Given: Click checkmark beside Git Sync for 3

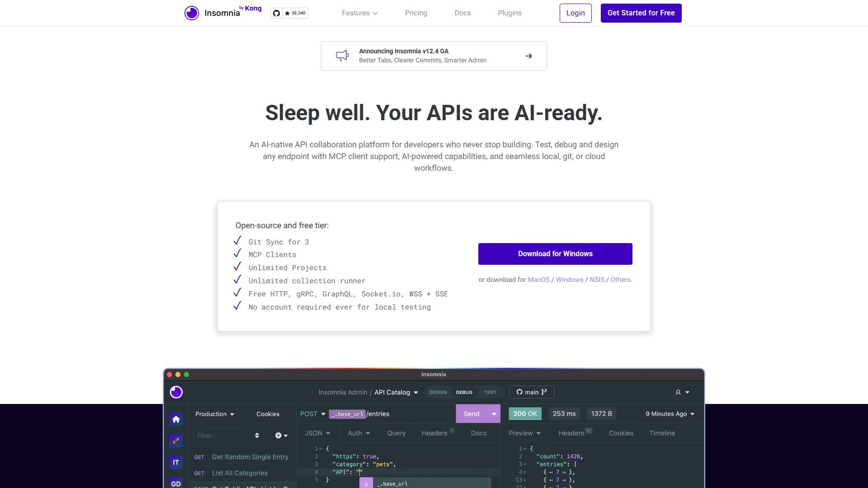Looking at the screenshot, I should pyautogui.click(x=237, y=240).
